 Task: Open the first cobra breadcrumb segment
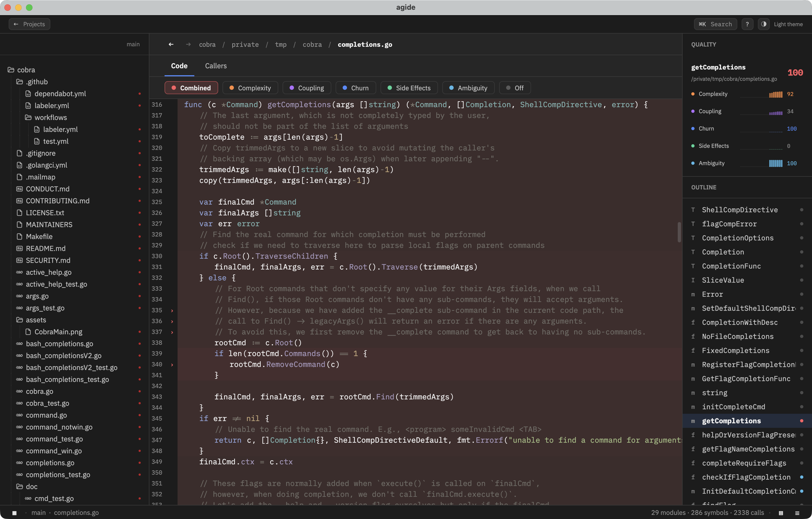[x=207, y=44]
